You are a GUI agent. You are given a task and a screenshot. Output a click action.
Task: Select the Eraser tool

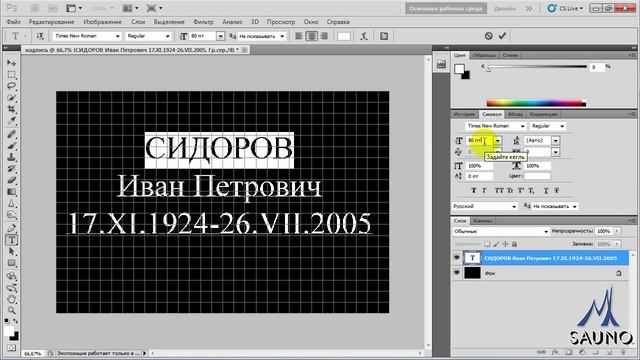11,180
